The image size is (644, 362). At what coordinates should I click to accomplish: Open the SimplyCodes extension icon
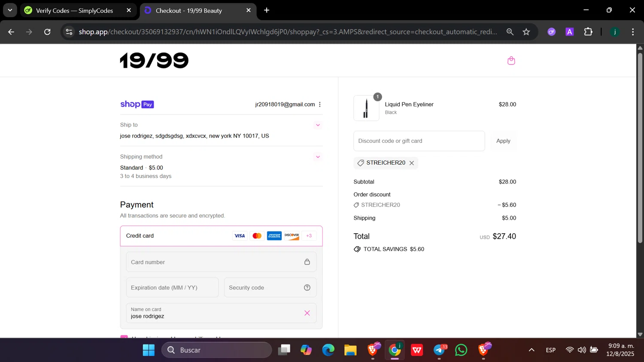click(552, 32)
